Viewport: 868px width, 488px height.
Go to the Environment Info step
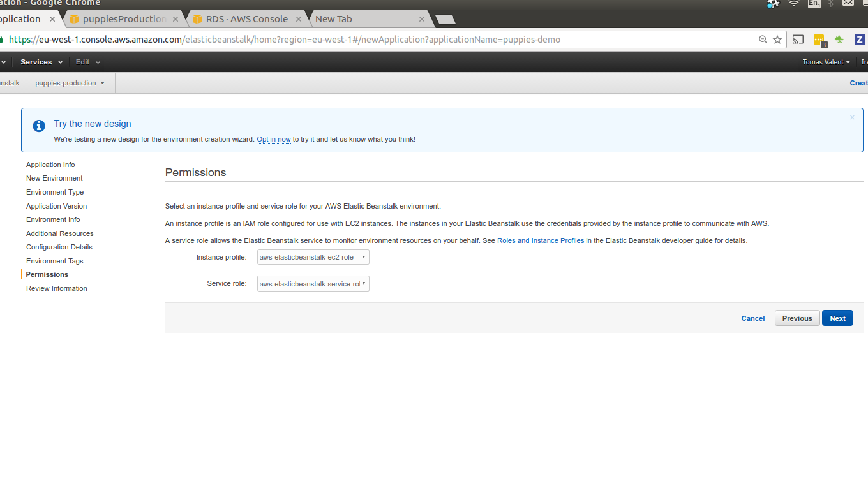point(53,219)
